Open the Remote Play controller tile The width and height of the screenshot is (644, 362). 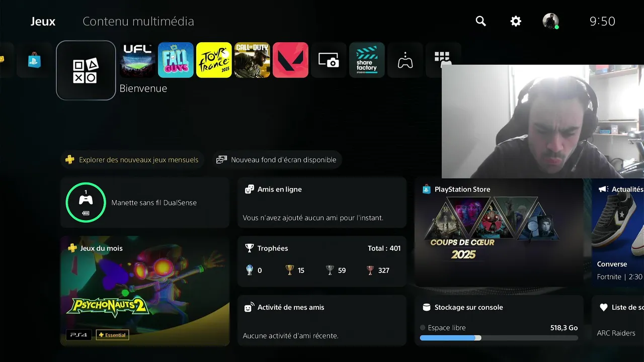[x=405, y=60]
